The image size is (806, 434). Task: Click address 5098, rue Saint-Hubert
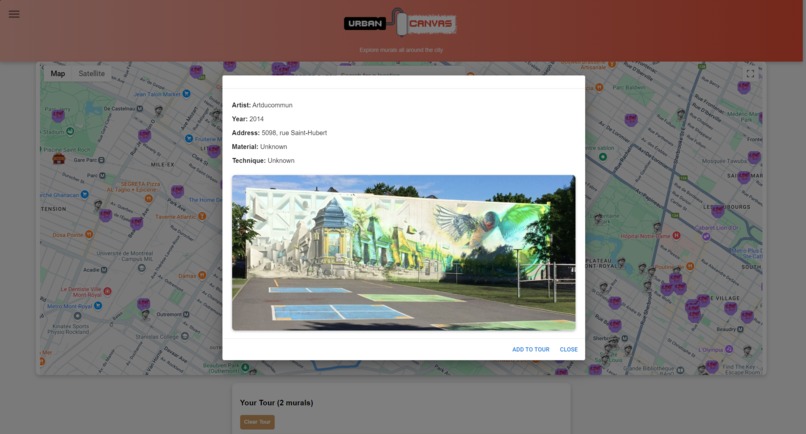coord(294,133)
